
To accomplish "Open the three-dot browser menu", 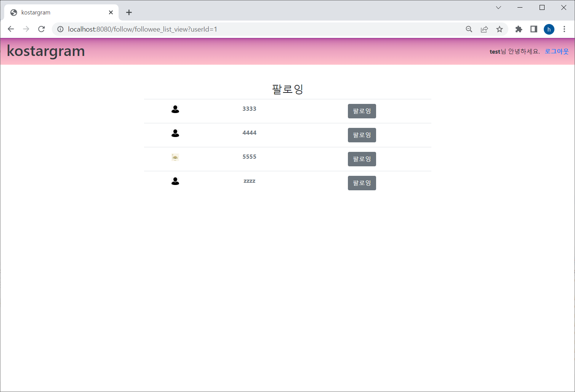I will point(564,29).
